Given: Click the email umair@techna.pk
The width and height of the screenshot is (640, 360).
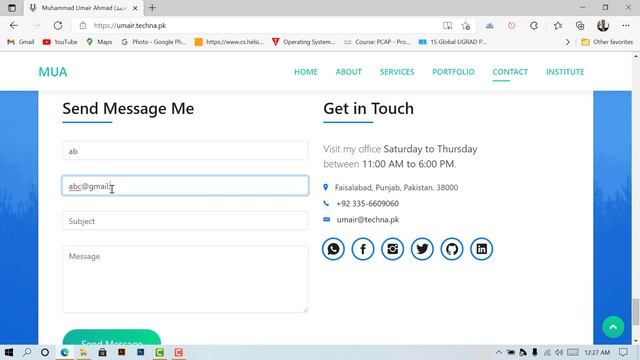Looking at the screenshot, I should coord(368,220).
